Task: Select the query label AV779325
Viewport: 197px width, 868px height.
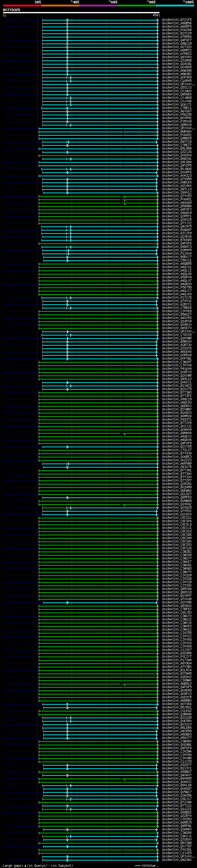Action: pyautogui.click(x=11, y=10)
